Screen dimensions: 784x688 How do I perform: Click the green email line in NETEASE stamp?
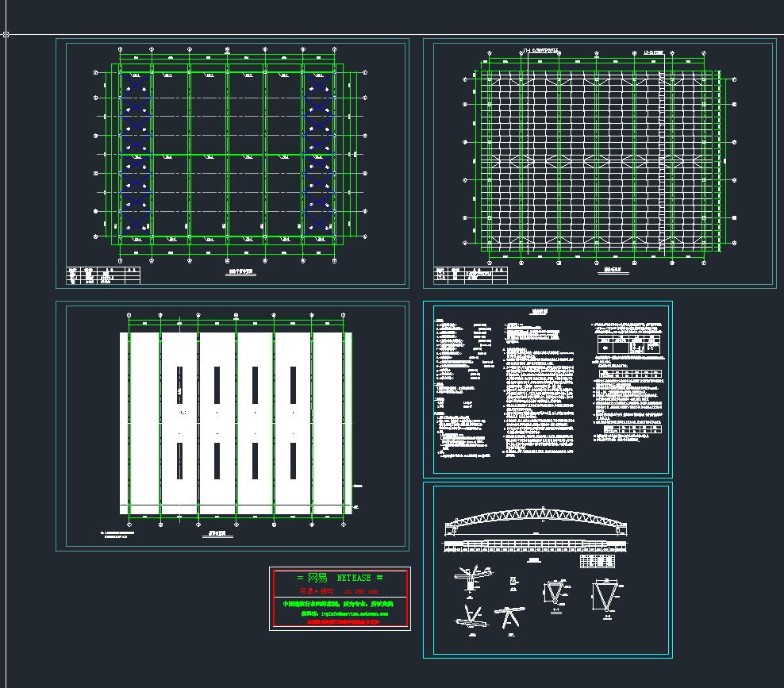(344, 613)
